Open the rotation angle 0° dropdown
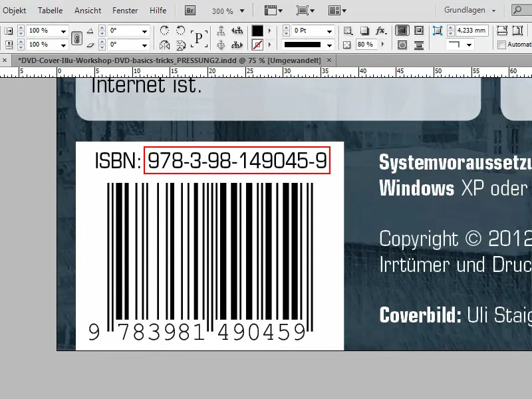The image size is (532, 399). pyautogui.click(x=144, y=31)
